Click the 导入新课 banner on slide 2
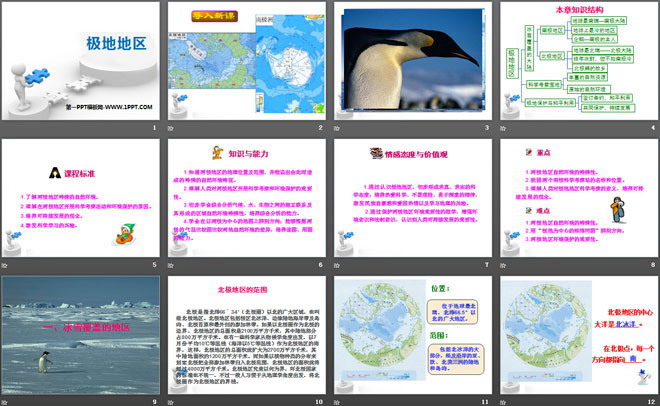Screen dimensions: 660x406 [x=215, y=16]
